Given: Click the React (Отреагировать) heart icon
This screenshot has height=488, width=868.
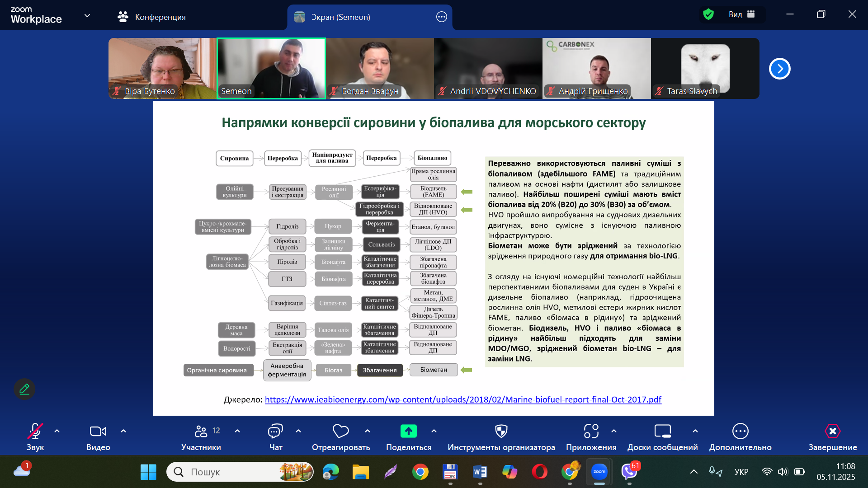Looking at the screenshot, I should [x=340, y=432].
